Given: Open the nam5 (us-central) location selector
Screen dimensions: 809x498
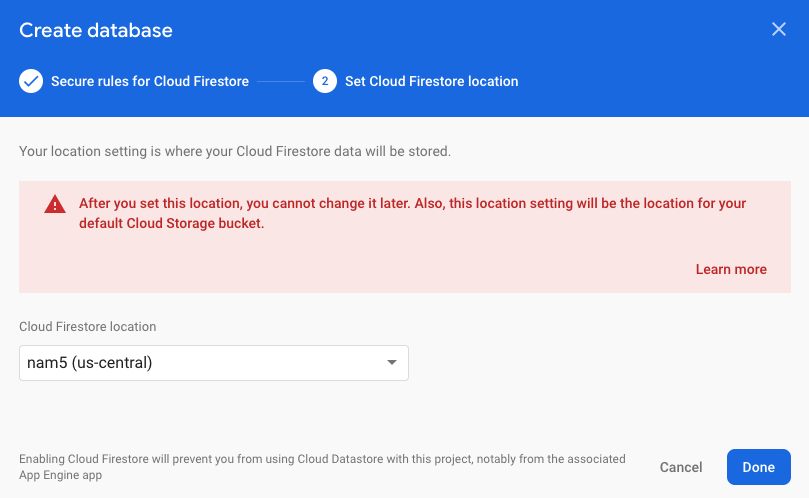Looking at the screenshot, I should (214, 363).
